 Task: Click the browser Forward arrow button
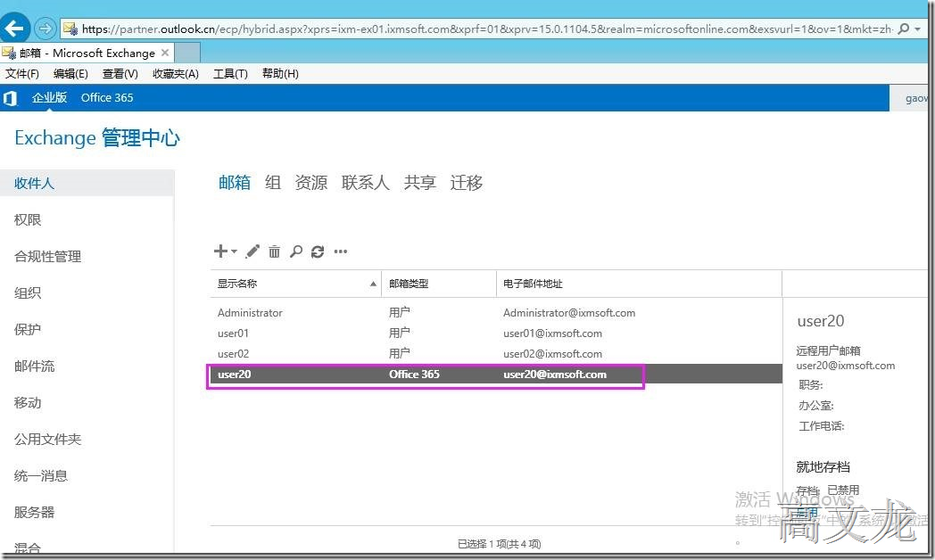point(45,28)
